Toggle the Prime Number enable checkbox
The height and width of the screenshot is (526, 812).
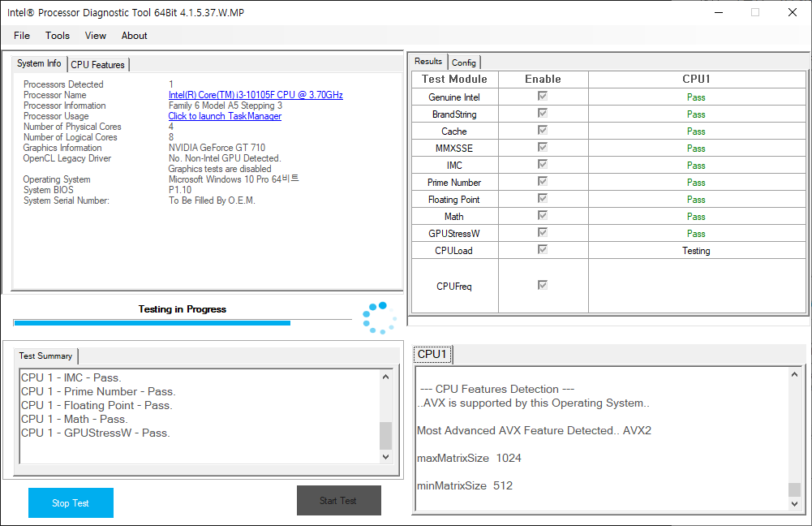543,181
